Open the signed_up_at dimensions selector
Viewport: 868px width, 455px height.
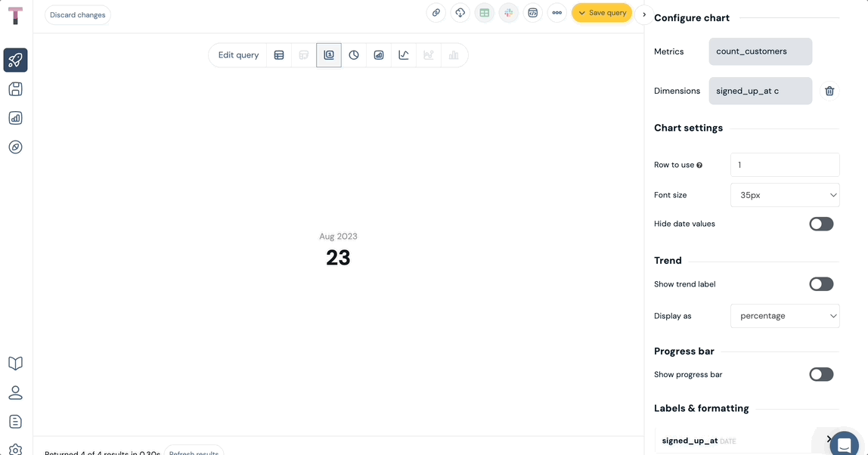pyautogui.click(x=761, y=91)
